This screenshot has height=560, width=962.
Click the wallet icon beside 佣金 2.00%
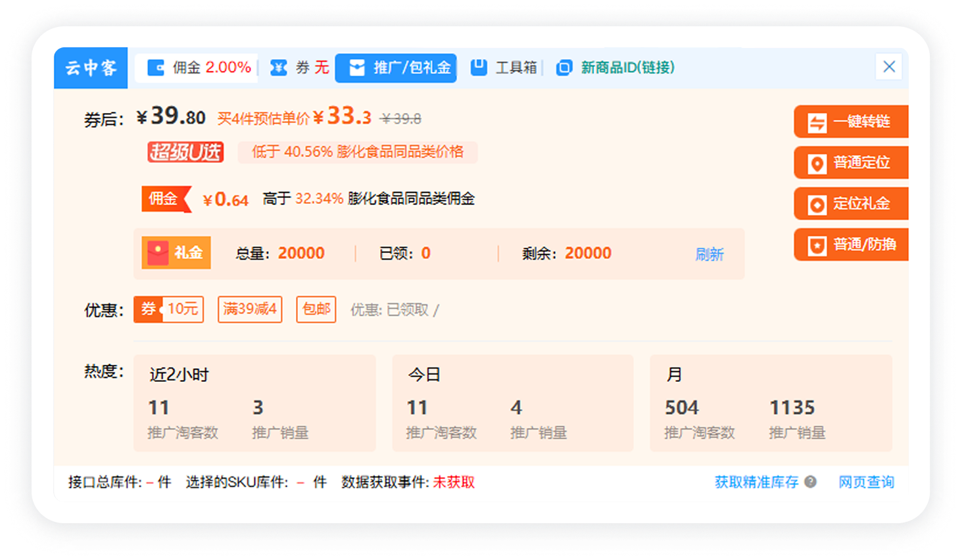pos(156,67)
